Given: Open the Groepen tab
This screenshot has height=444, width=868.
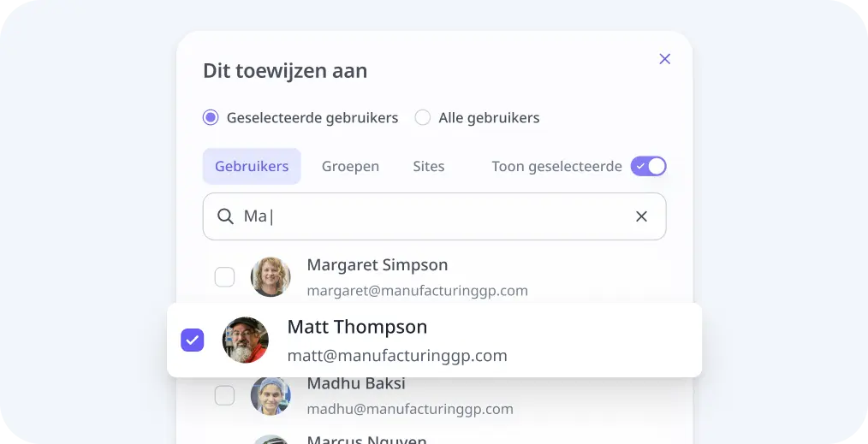Looking at the screenshot, I should [350, 167].
